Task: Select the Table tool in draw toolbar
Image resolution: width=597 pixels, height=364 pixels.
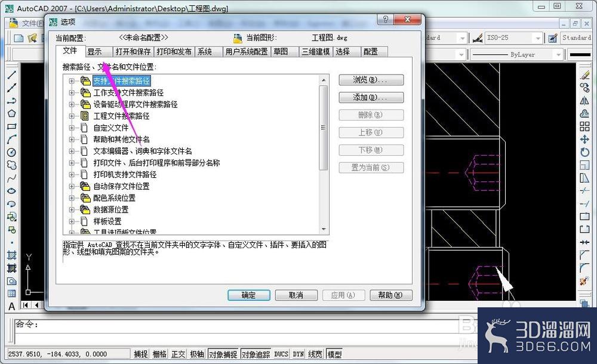Action: [11, 294]
